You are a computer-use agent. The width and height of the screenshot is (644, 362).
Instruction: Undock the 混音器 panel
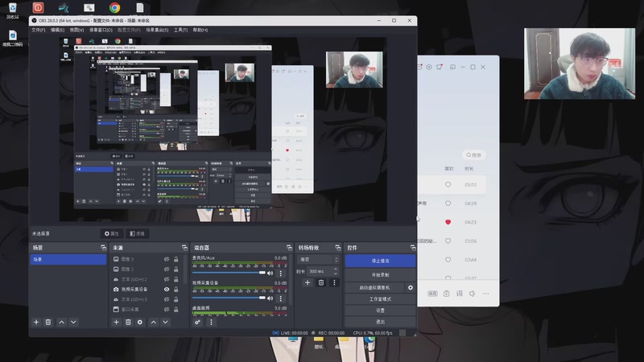289,248
